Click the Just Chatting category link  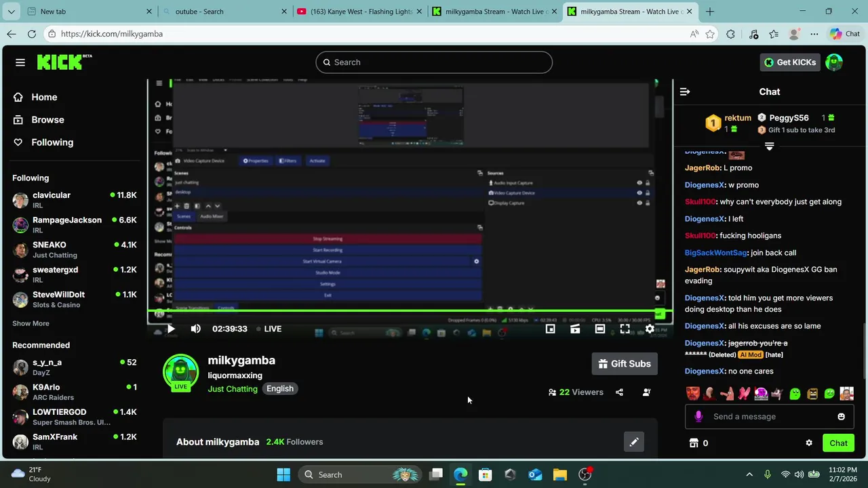(x=233, y=389)
